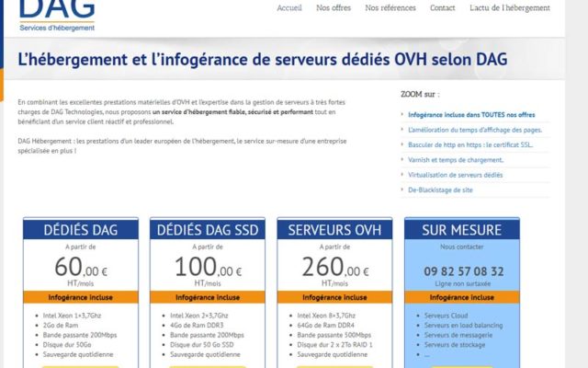Open Infogérance incluse dans TOUTES nos offres link
The image size is (588, 368).
pos(471,115)
